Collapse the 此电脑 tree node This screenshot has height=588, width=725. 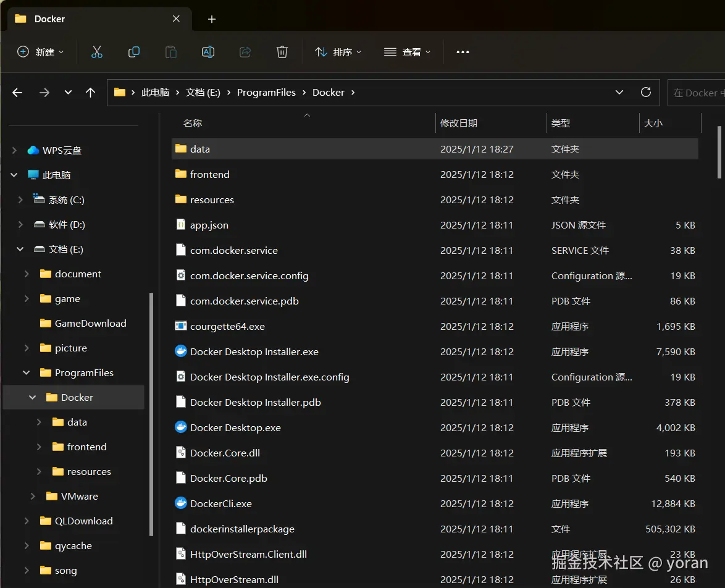14,175
